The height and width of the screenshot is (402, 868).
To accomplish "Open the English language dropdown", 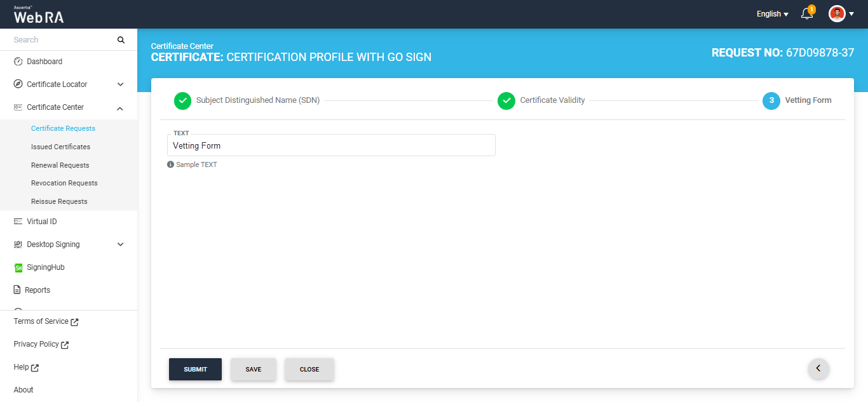I will coord(772,14).
